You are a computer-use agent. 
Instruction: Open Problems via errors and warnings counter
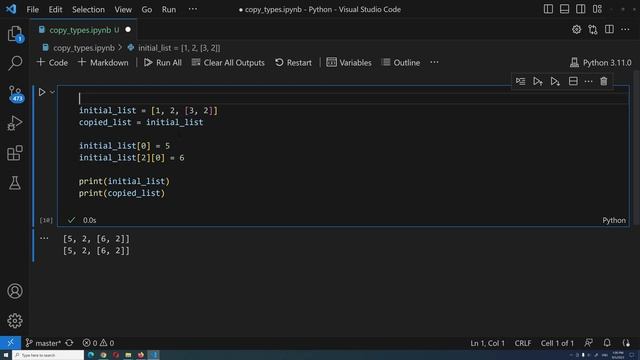pos(98,343)
